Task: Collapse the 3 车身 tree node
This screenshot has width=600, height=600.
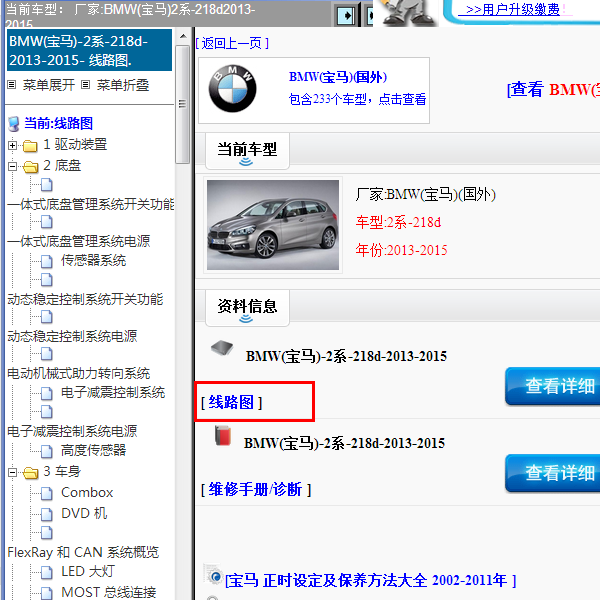Action: (12, 473)
